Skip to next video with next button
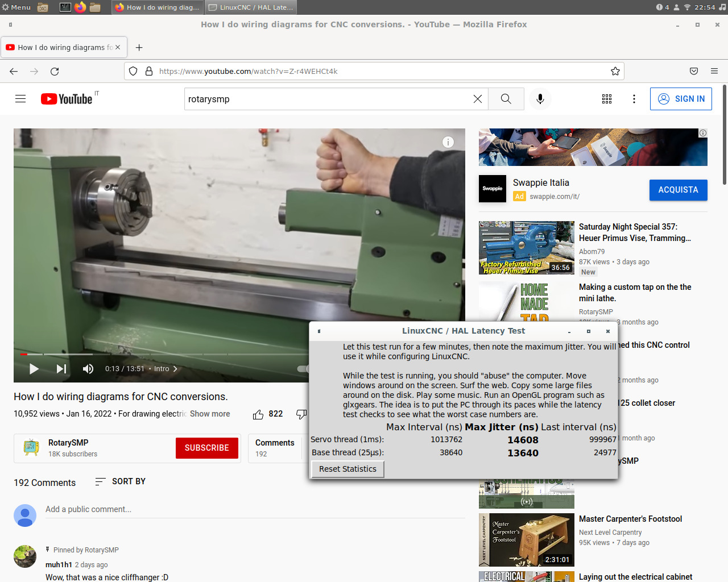 [x=61, y=369]
